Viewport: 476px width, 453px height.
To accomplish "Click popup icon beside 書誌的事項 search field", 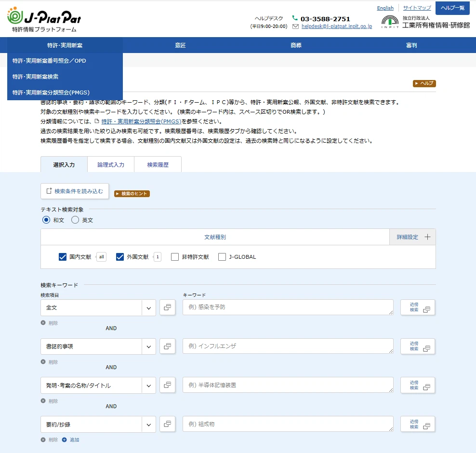I will (x=167, y=346).
